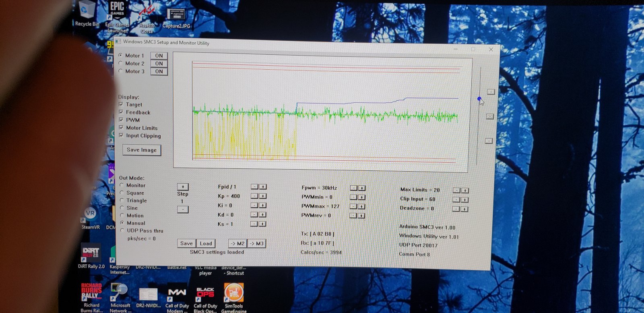Toggle the Motor 3 ON button
Viewport: 644px width, 313px height.
[159, 71]
